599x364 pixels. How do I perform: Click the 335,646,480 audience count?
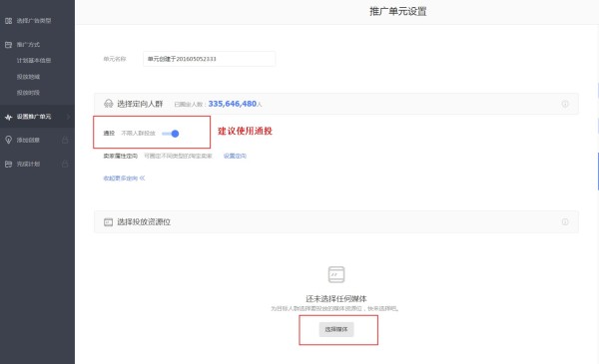click(x=233, y=104)
